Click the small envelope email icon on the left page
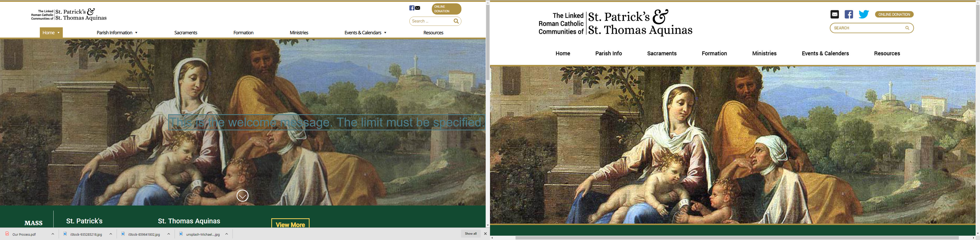The height and width of the screenshot is (240, 980). (417, 8)
